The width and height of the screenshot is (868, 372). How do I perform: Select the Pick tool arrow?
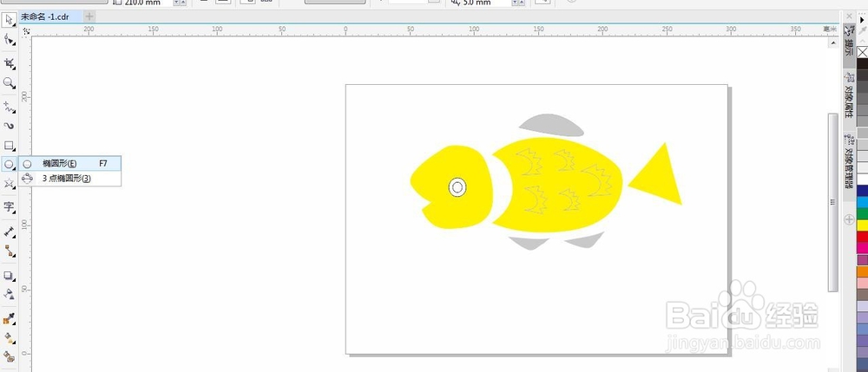[9, 21]
